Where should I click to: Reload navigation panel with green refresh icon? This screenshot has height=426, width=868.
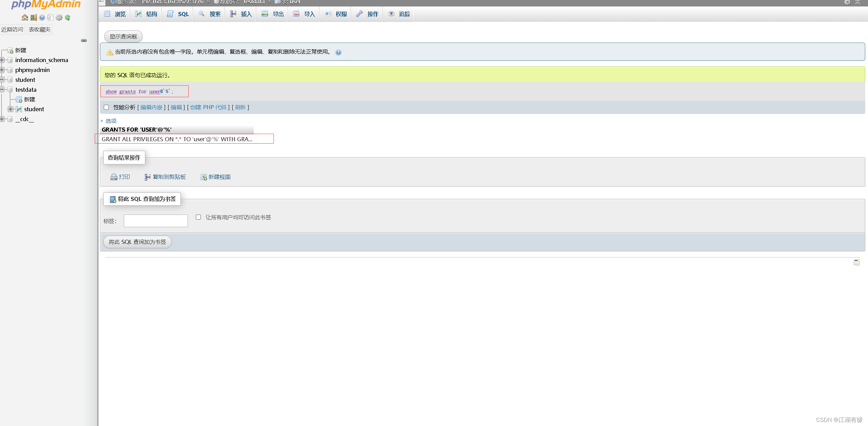pos(68,17)
